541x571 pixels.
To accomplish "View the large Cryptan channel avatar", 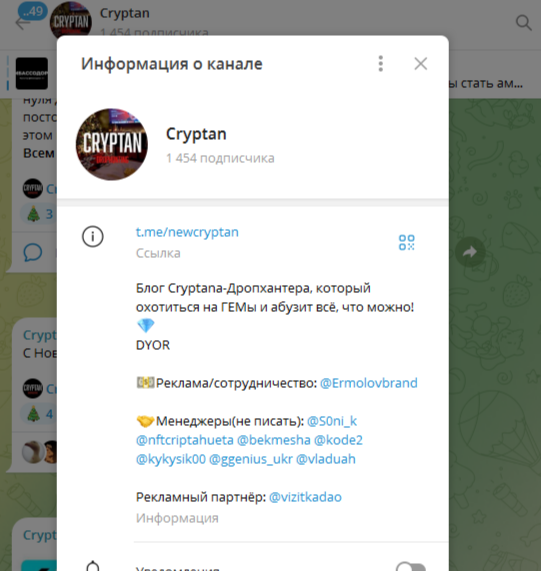I will coord(112,144).
